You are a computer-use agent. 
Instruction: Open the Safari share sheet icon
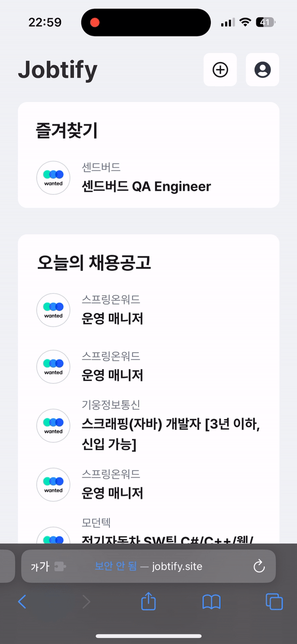[148, 602]
